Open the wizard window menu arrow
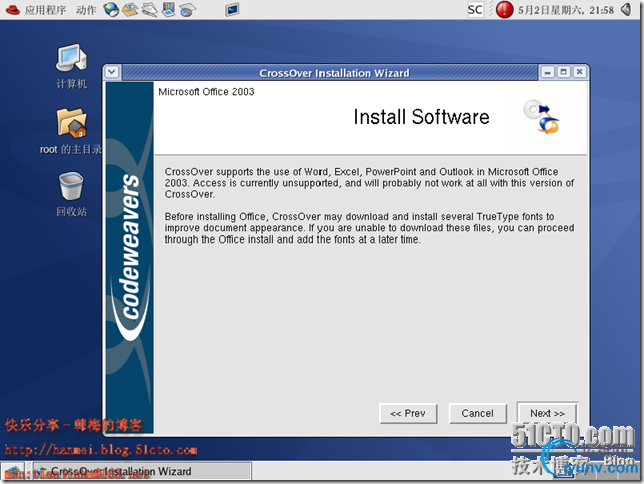The width and height of the screenshot is (644, 484). tap(112, 72)
